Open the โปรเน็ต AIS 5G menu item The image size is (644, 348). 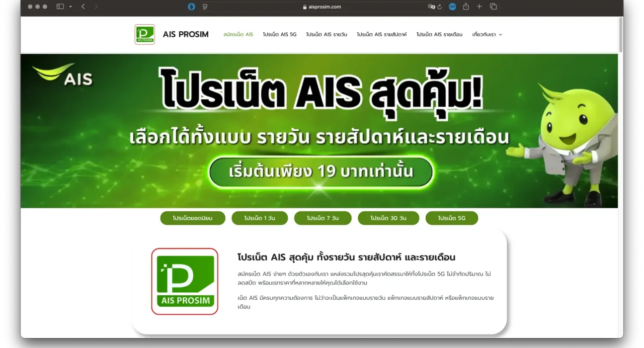280,34
